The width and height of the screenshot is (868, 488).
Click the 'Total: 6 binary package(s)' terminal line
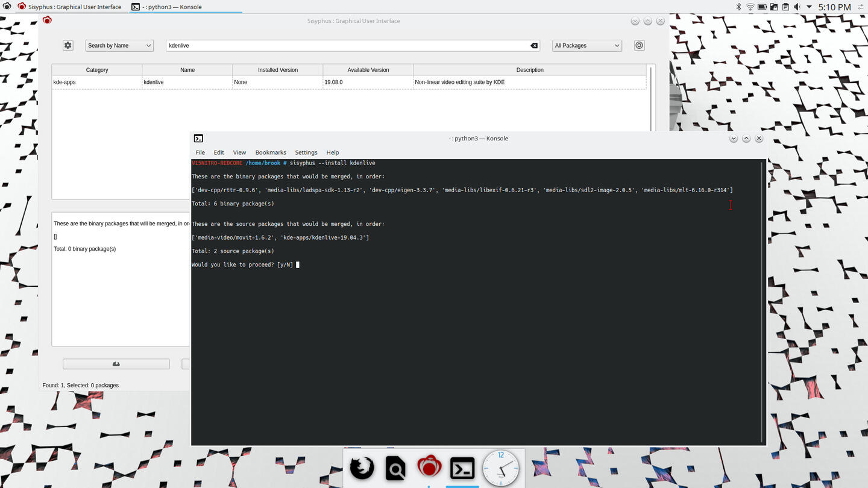(233, 204)
